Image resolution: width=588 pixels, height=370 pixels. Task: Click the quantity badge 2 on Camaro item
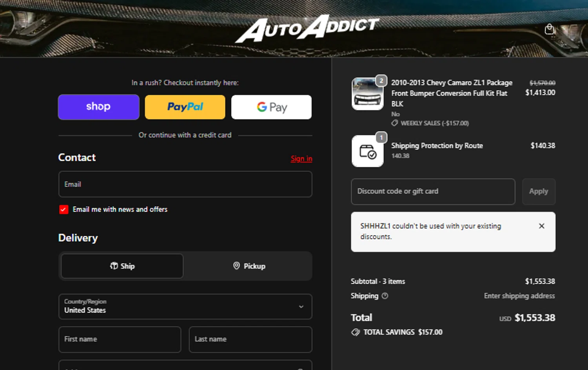pos(381,80)
